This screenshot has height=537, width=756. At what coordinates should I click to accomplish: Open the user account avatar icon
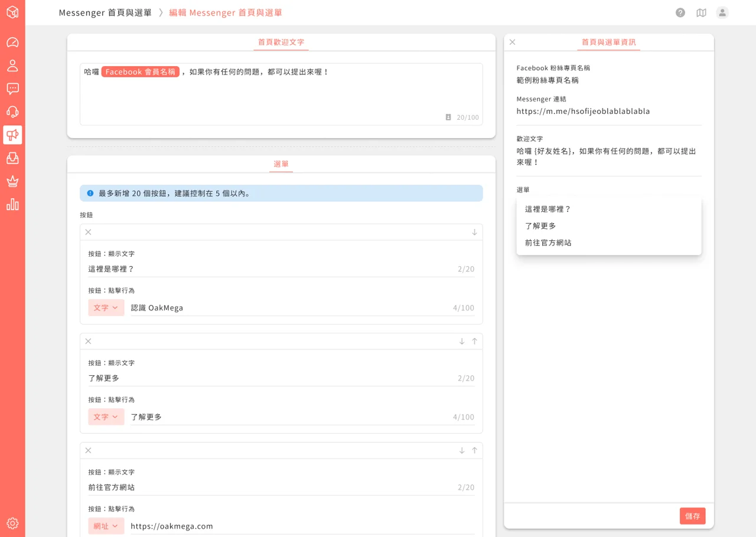tap(722, 12)
